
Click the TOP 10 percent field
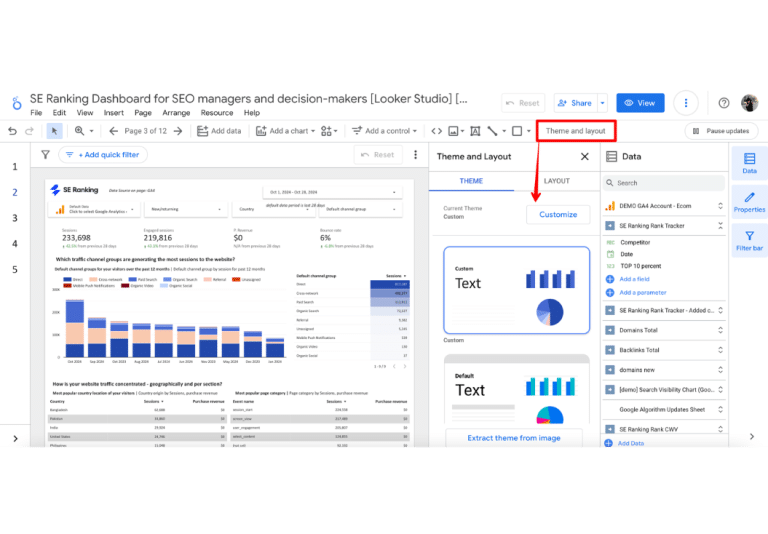click(641, 266)
